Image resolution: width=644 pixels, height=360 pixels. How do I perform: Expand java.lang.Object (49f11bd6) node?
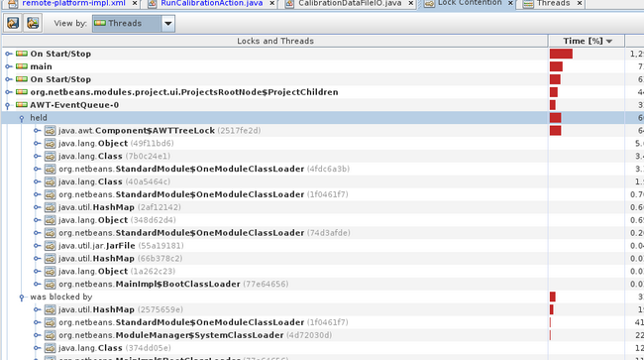tap(37, 144)
